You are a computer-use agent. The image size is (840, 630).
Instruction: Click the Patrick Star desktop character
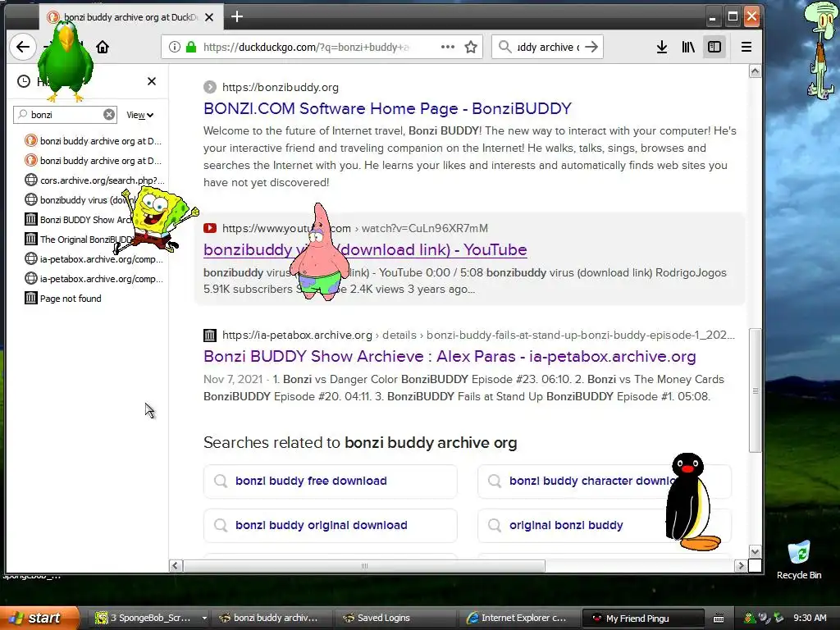pyautogui.click(x=319, y=252)
